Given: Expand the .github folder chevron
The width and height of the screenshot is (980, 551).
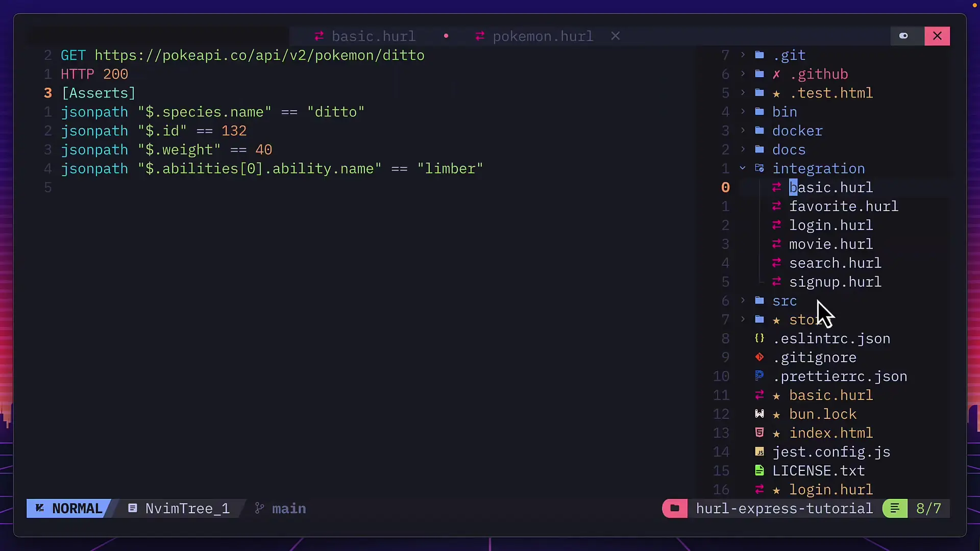Looking at the screenshot, I should 743,74.
